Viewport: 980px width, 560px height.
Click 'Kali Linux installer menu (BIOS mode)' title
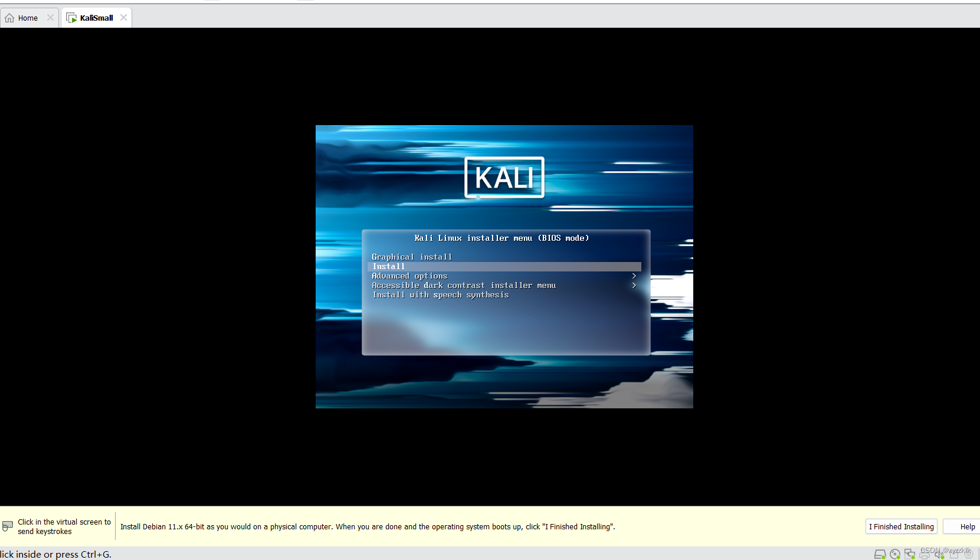(x=502, y=238)
